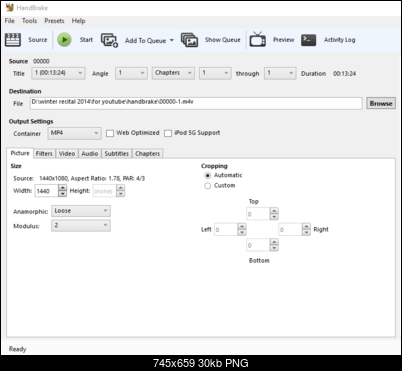Click the destination File path field
Image resolution: width=402 pixels, height=371 pixels.
196,103
